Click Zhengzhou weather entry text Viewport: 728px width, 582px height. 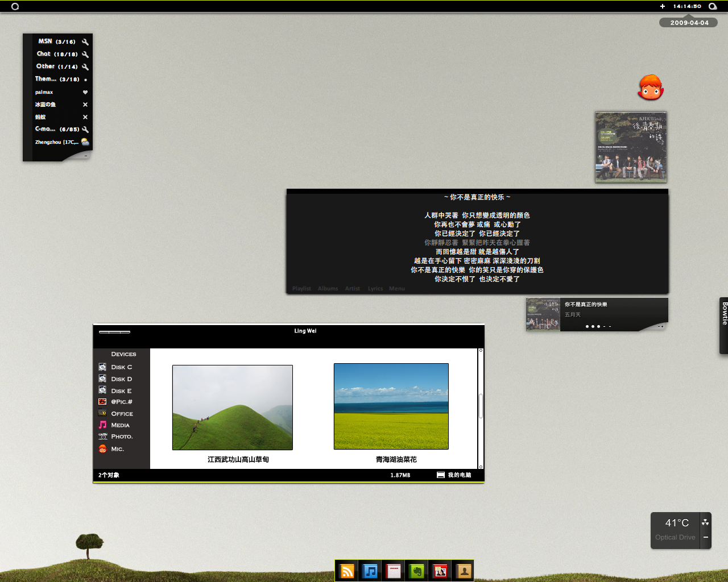[x=56, y=142]
